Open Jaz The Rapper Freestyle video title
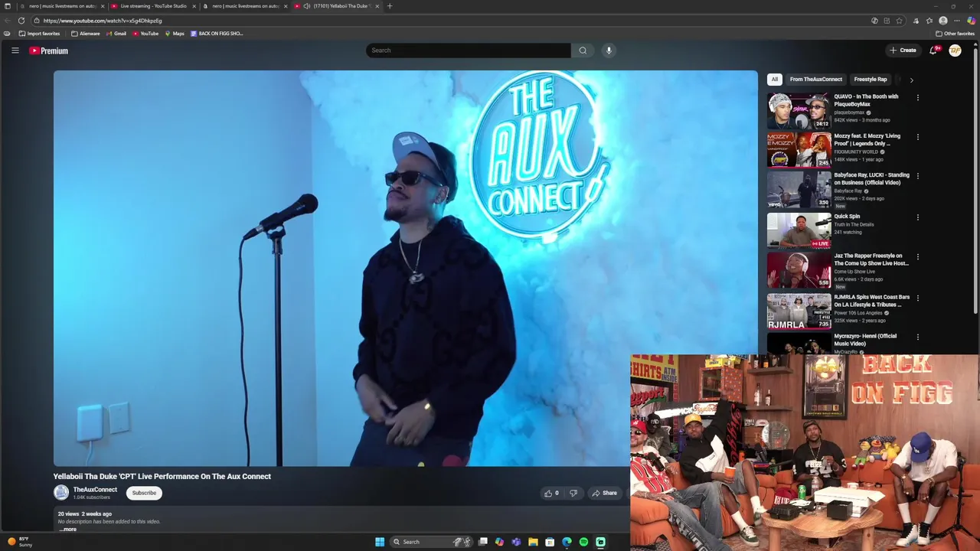Screen dimensions: 980x551 (x=871, y=259)
